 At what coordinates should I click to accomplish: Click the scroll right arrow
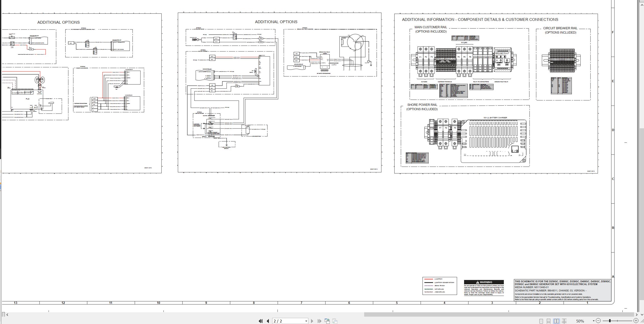click(637, 315)
